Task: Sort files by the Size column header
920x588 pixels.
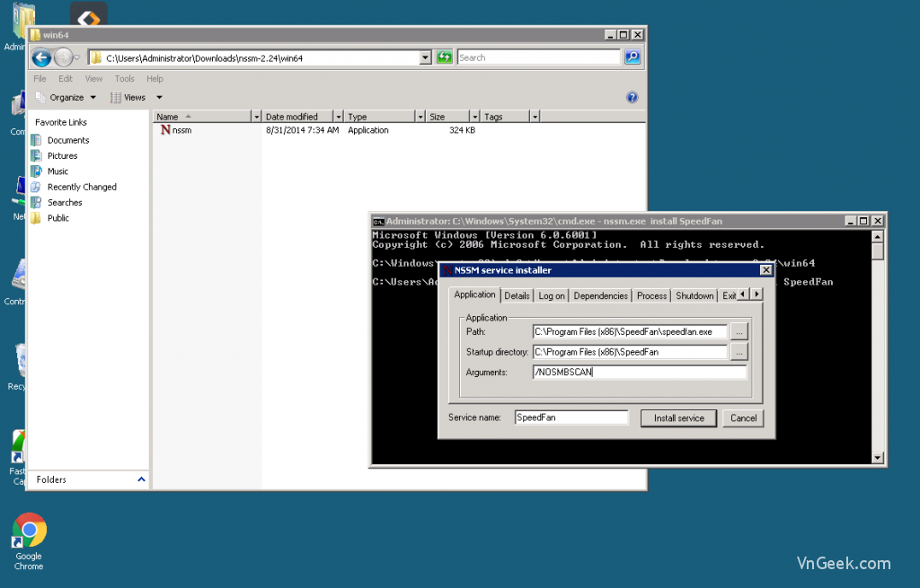Action: (x=448, y=117)
